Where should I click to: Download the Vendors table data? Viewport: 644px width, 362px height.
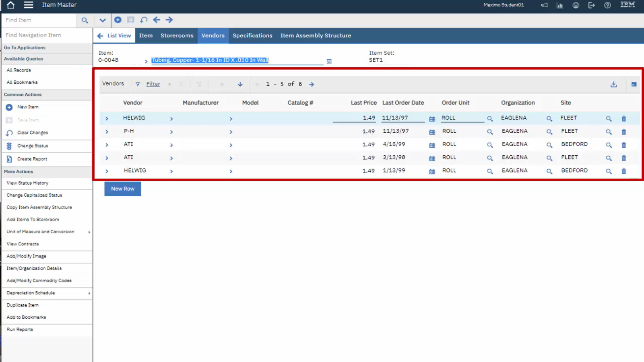click(x=614, y=84)
